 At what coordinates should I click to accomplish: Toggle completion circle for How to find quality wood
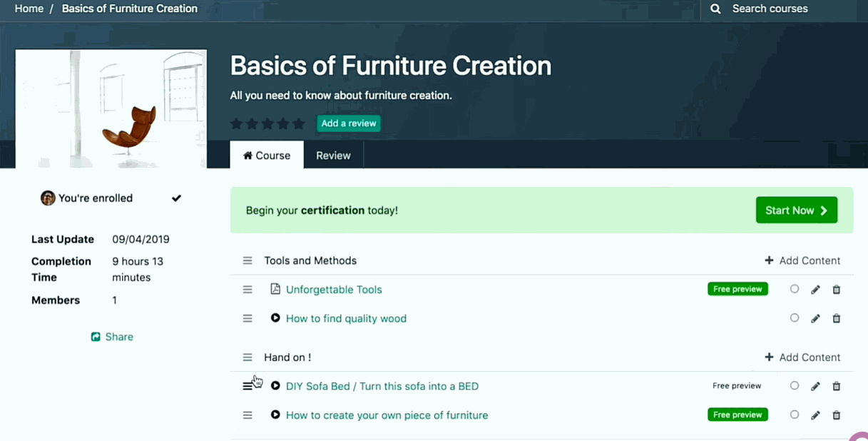coord(795,318)
